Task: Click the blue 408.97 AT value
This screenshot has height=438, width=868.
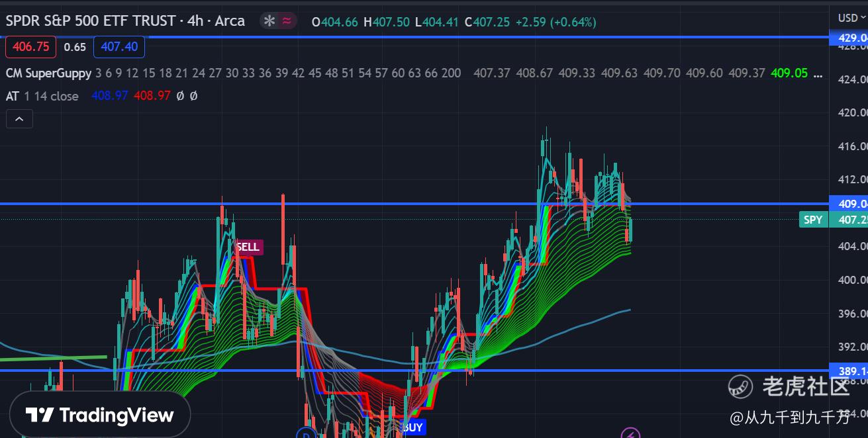Action: 109,96
